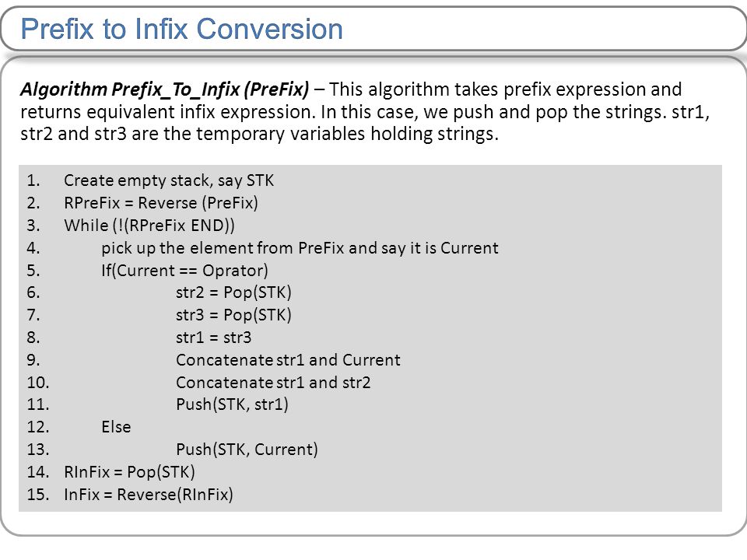This screenshot has width=747, height=560.
Task: Click the Prefix to Infix Conversion title
Action: pyautogui.click(x=181, y=29)
